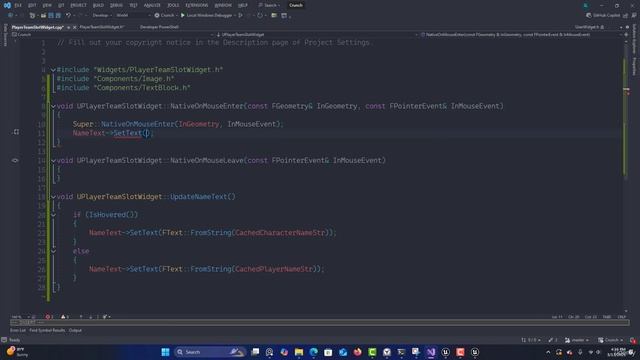640x360 pixels.
Task: Collapse the else block
Action: (x=53, y=251)
